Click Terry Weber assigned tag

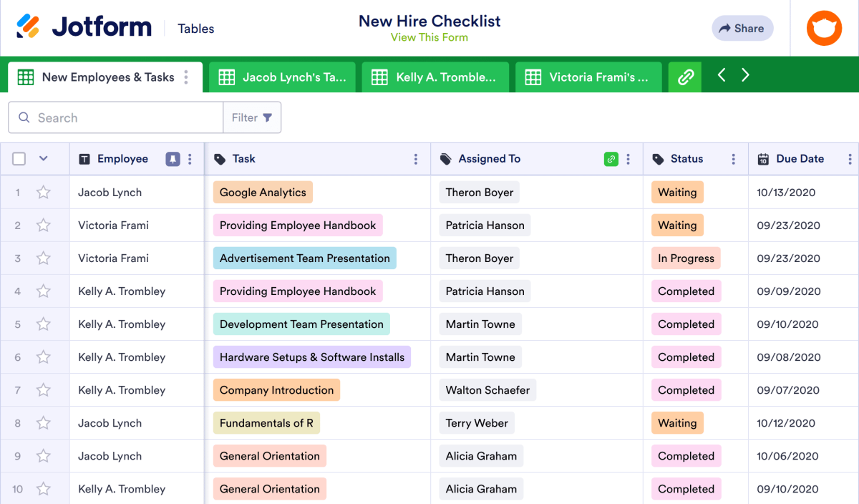477,422
